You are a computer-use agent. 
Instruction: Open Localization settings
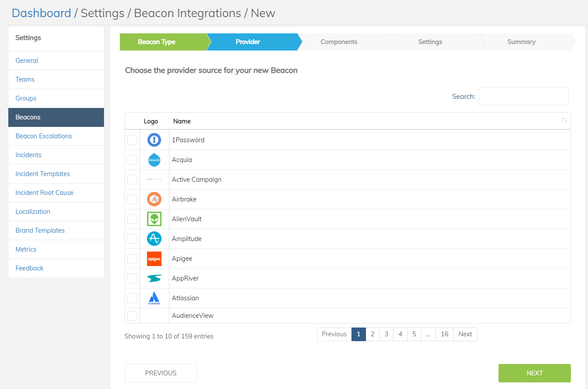tap(56, 212)
